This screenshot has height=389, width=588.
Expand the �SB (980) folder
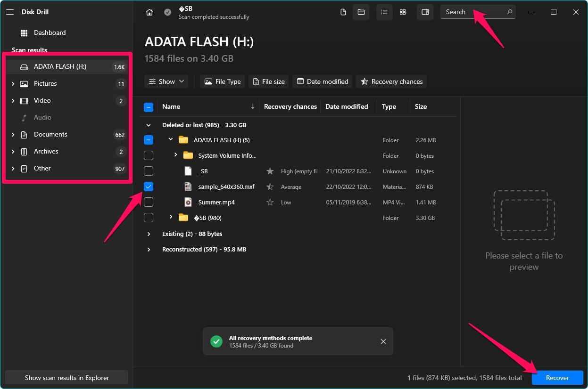point(171,217)
